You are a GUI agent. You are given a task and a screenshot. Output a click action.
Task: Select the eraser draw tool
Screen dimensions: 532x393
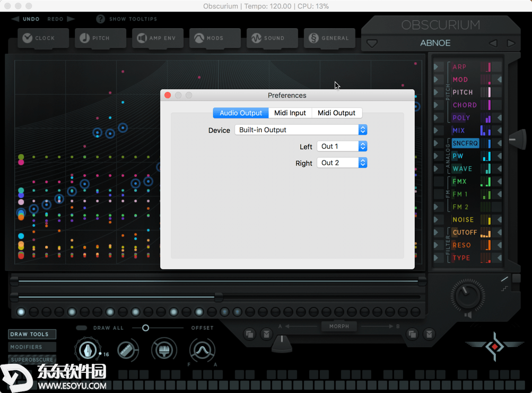click(127, 350)
